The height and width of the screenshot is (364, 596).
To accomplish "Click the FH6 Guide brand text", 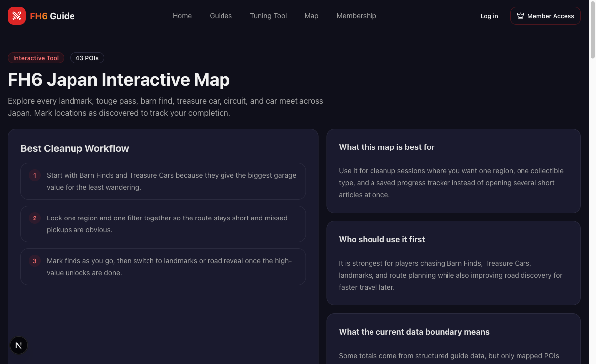I will [52, 16].
